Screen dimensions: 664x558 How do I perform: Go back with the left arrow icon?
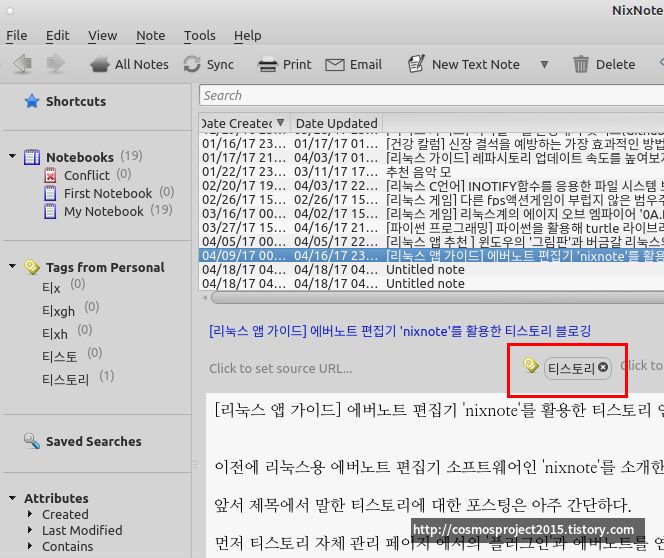(22, 64)
